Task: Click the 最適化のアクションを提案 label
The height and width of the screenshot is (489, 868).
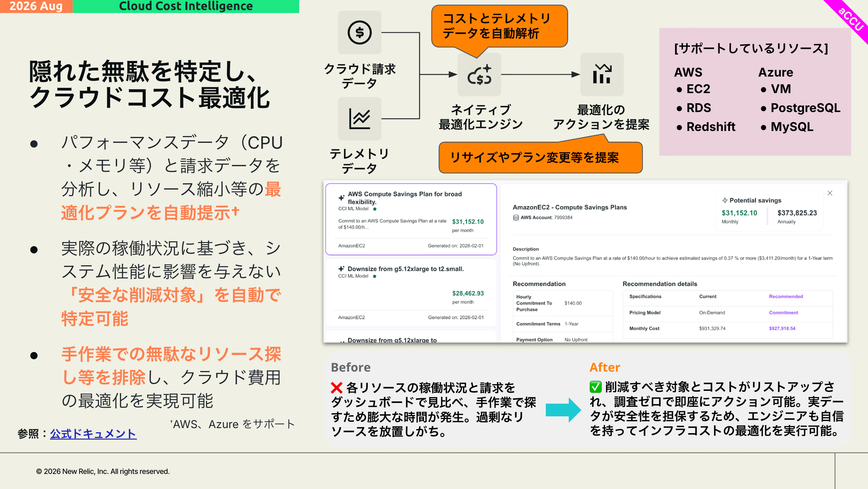Action: point(601,117)
